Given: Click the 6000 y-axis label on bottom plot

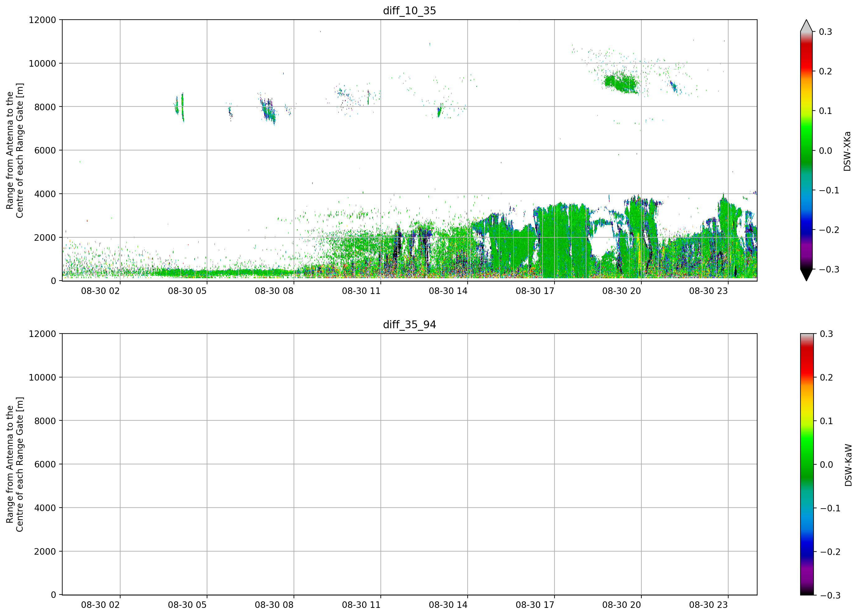Looking at the screenshot, I should [45, 464].
